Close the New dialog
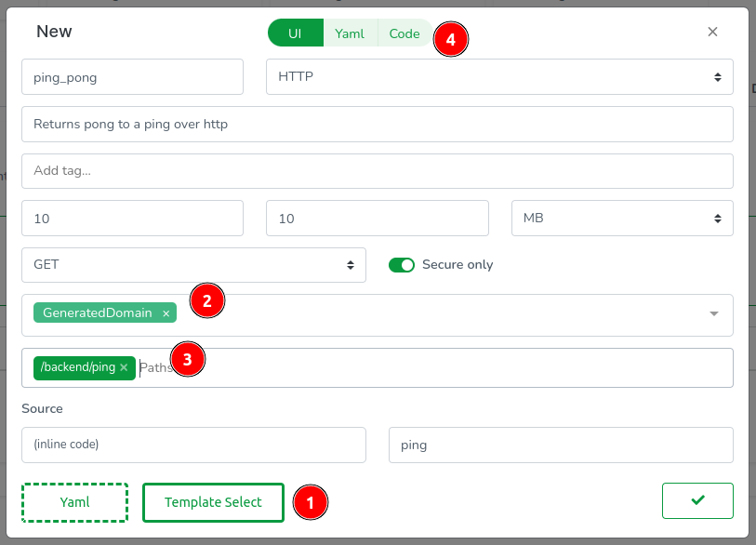 (712, 32)
